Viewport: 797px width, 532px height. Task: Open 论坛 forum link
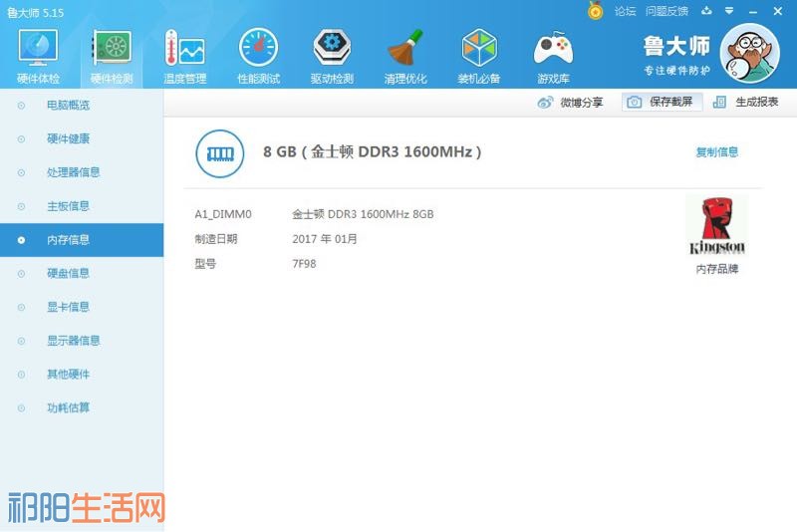(x=625, y=11)
